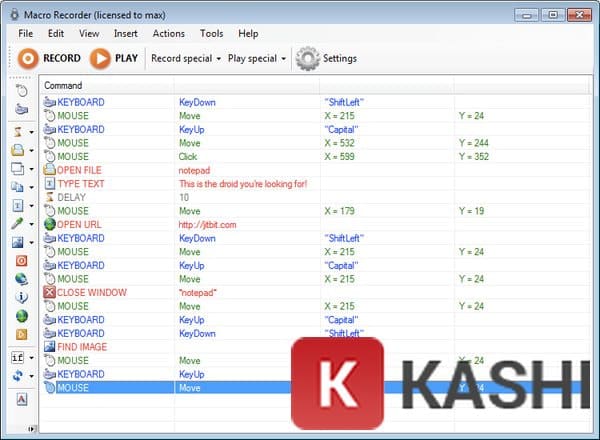The image size is (600, 440).
Task: Select the 'X = 179' cell
Action: click(339, 211)
